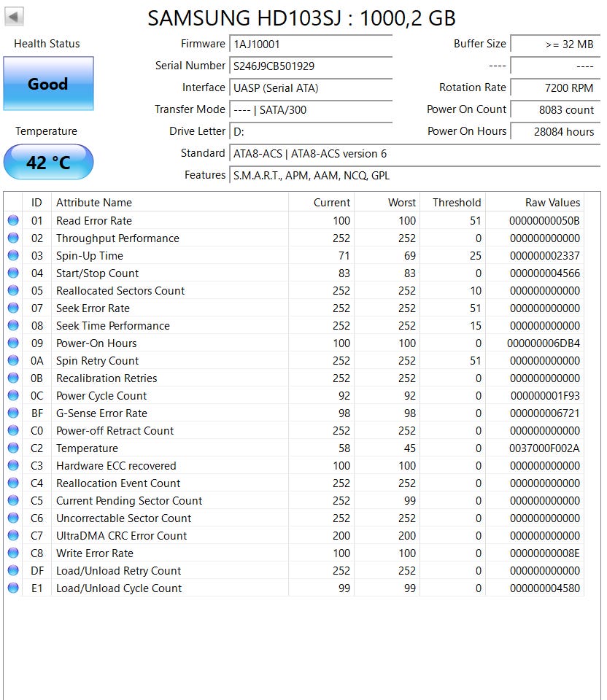Click raw value 00000000008E
This screenshot has height=700, width=607.
click(545, 553)
